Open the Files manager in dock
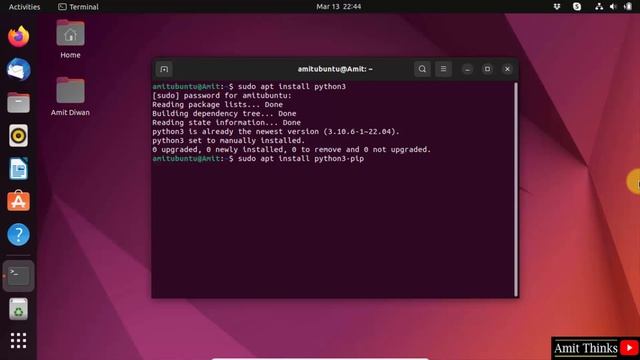Screen dimensions: 640x360 pos(18,102)
